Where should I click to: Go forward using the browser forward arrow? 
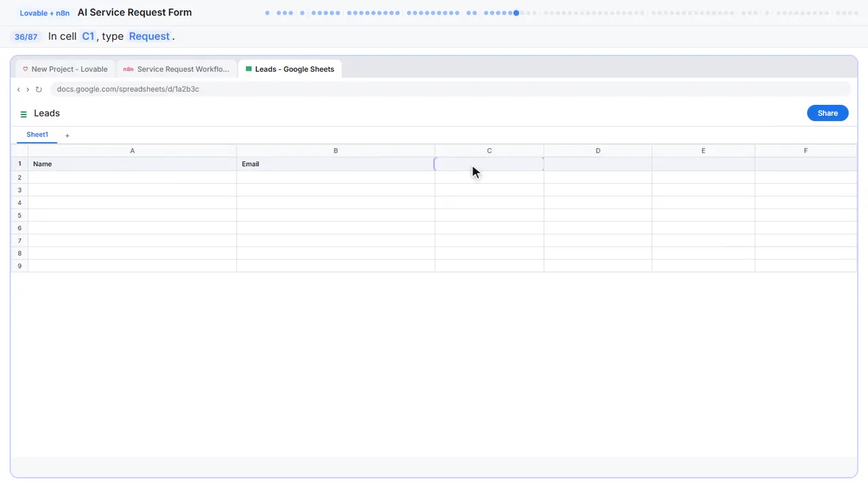(28, 89)
